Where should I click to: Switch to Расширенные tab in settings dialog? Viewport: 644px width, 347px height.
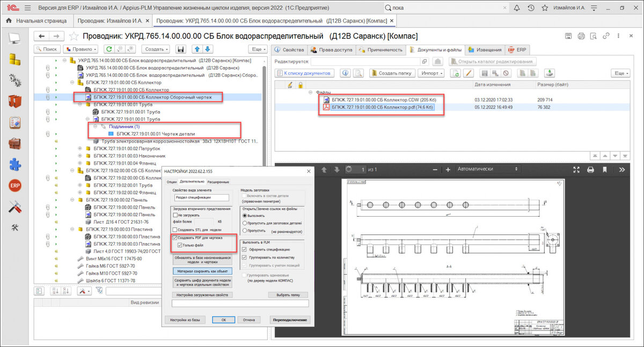pyautogui.click(x=218, y=182)
